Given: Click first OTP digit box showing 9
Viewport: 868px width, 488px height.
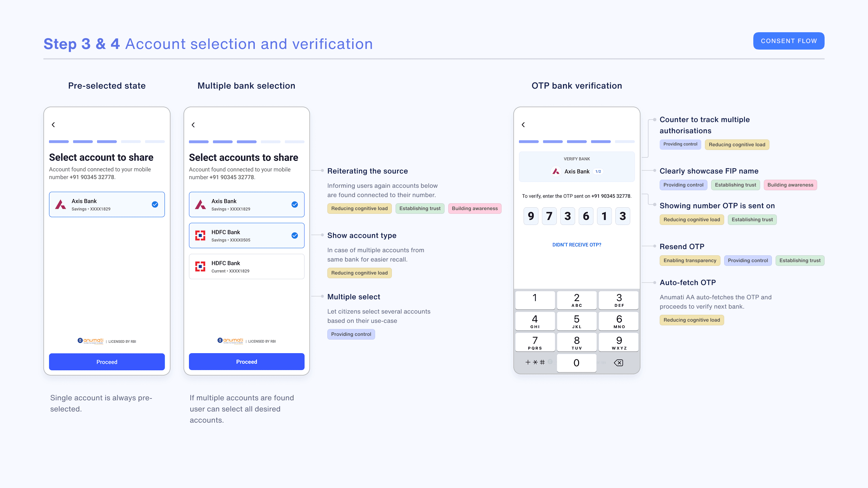Looking at the screenshot, I should point(531,216).
